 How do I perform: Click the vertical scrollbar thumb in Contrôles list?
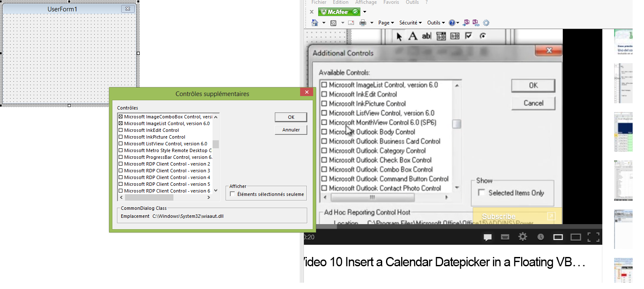(x=216, y=144)
